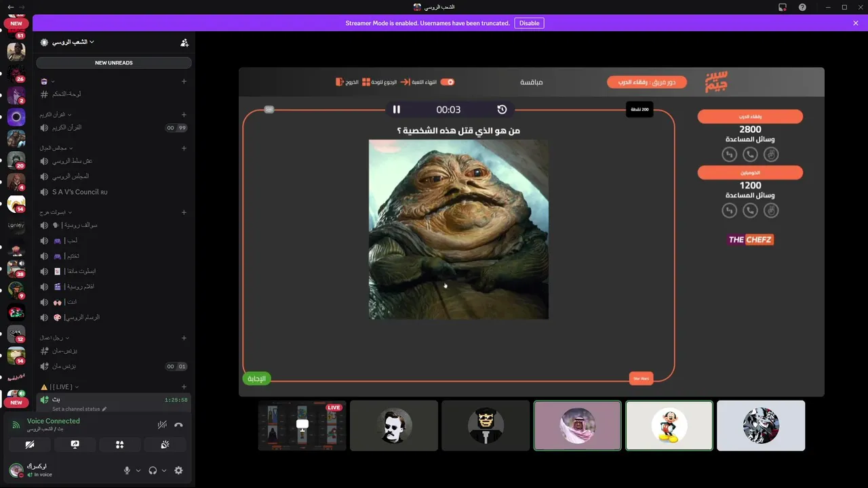Click NEW UNREADS button
Screen dimensions: 868x488
(114, 62)
